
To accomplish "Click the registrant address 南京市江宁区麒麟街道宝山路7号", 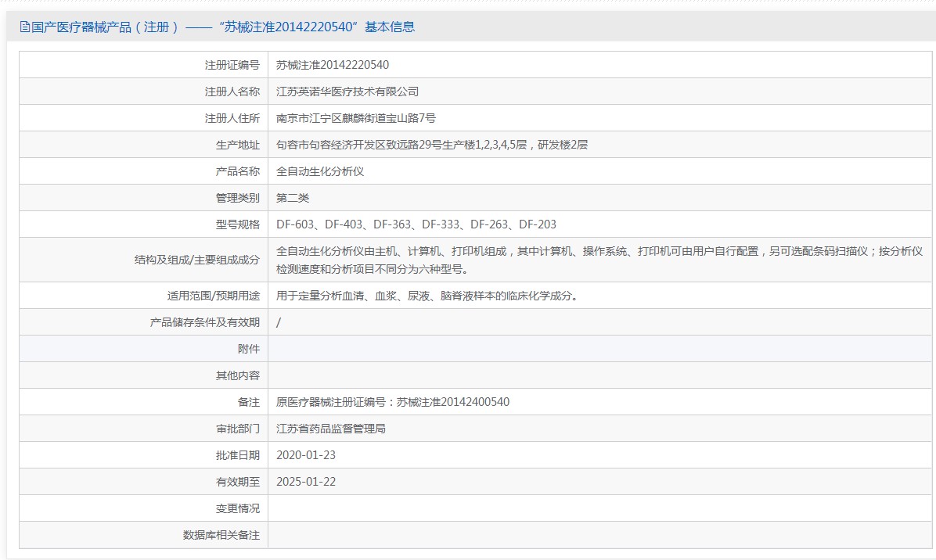I will 356,118.
